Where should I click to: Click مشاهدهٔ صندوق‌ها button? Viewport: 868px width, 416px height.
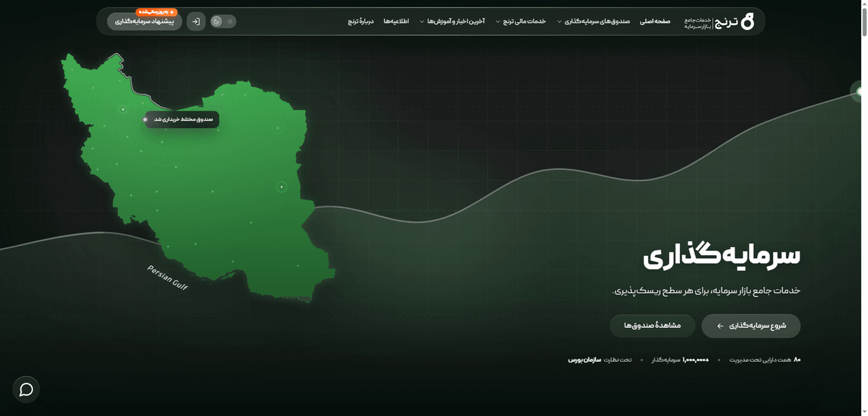[x=652, y=326]
